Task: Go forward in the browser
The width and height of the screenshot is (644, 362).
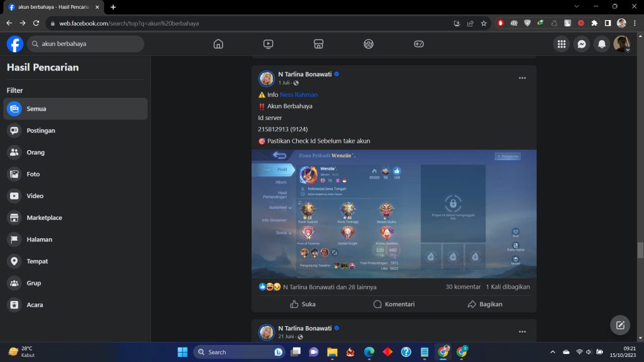Action: (23, 23)
